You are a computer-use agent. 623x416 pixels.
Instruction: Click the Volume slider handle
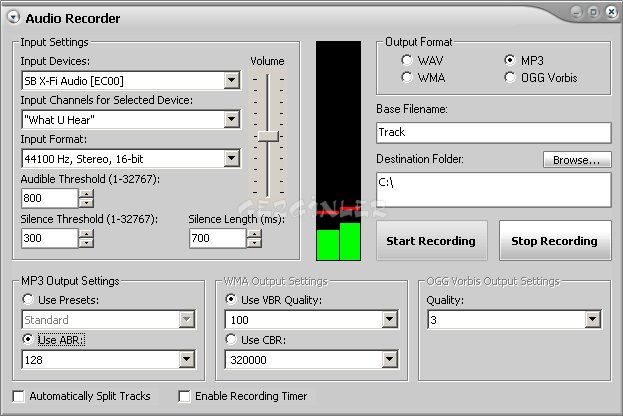267,135
